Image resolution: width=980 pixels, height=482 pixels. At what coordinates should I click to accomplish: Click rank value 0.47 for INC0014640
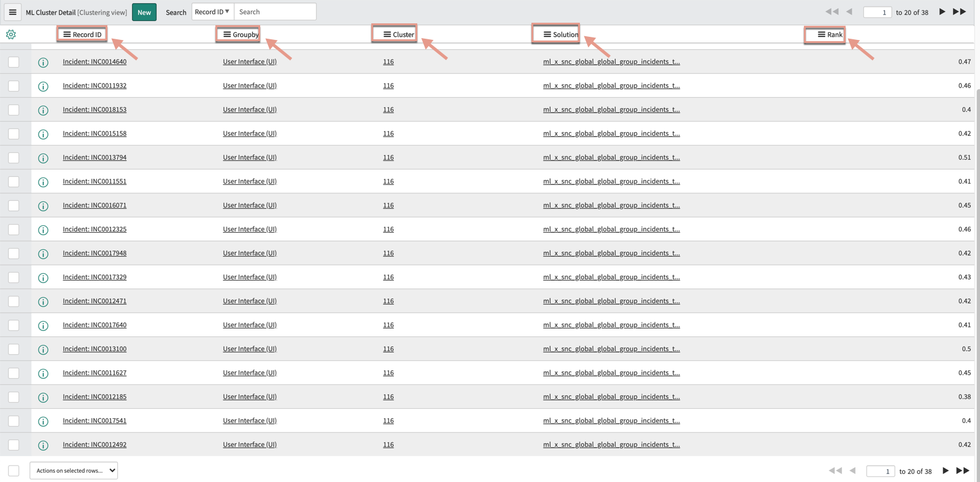[964, 61]
